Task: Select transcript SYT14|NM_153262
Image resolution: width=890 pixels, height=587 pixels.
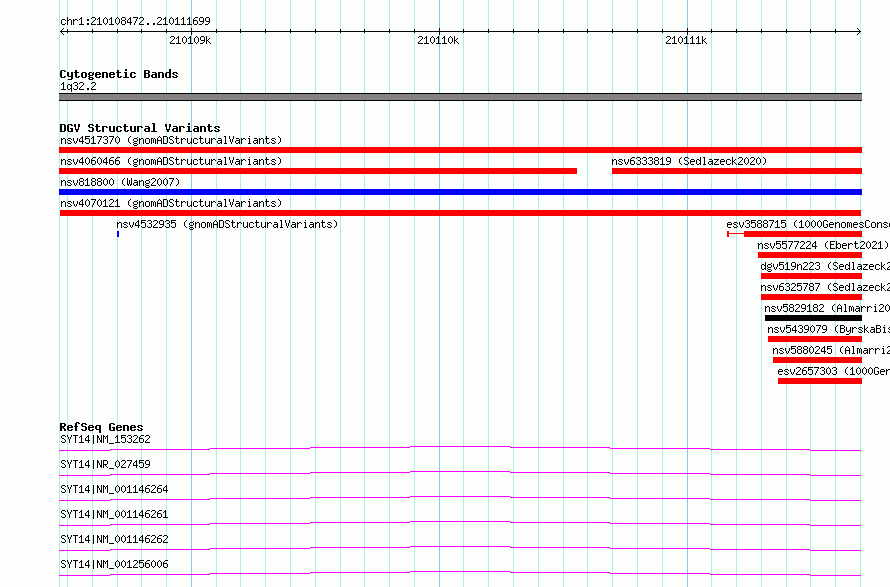Action: [106, 439]
